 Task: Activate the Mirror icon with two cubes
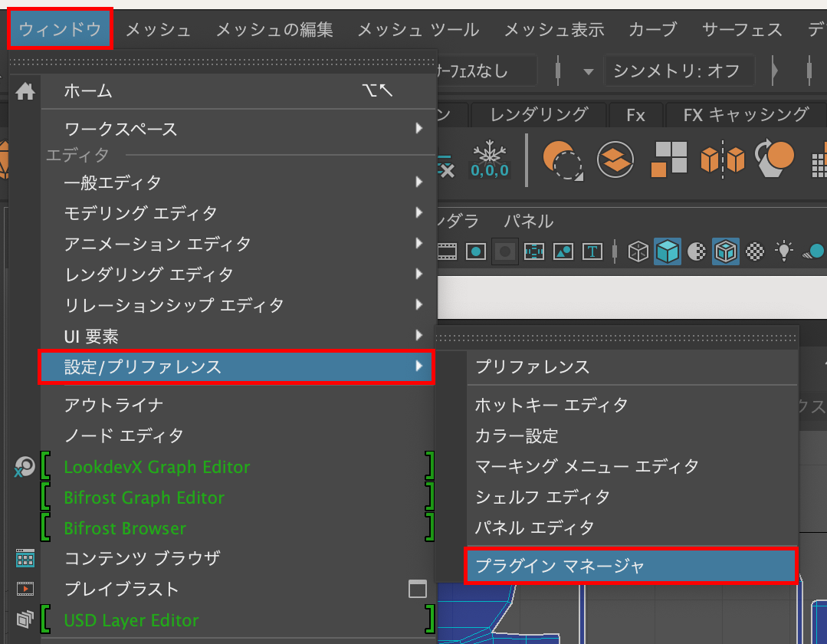[723, 159]
